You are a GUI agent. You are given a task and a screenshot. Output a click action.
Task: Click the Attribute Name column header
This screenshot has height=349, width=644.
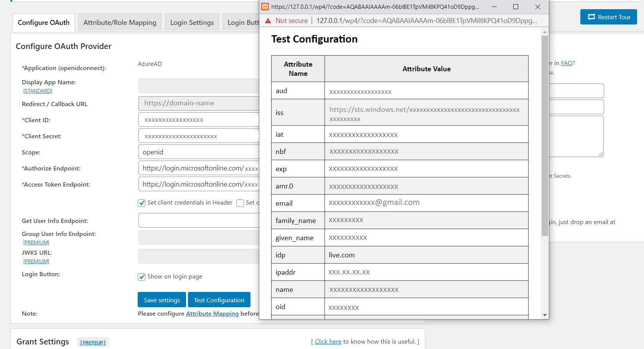click(x=298, y=69)
